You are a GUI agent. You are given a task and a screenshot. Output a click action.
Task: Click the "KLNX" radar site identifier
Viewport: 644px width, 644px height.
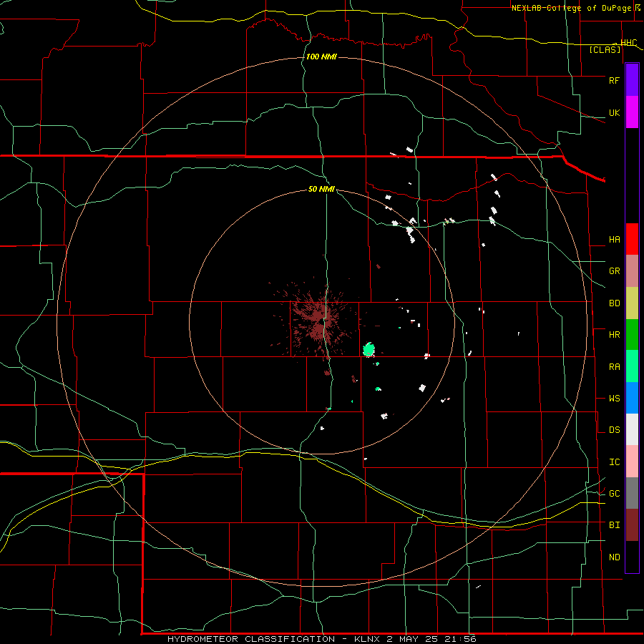[x=368, y=639]
